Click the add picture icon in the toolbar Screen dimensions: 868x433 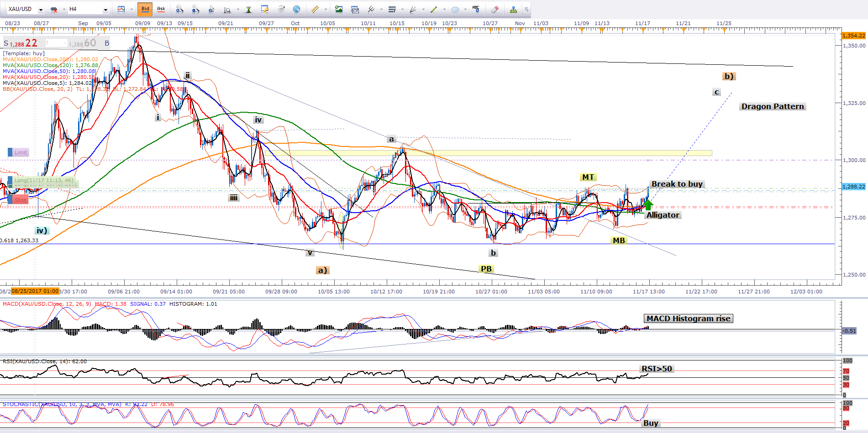pyautogui.click(x=338, y=9)
